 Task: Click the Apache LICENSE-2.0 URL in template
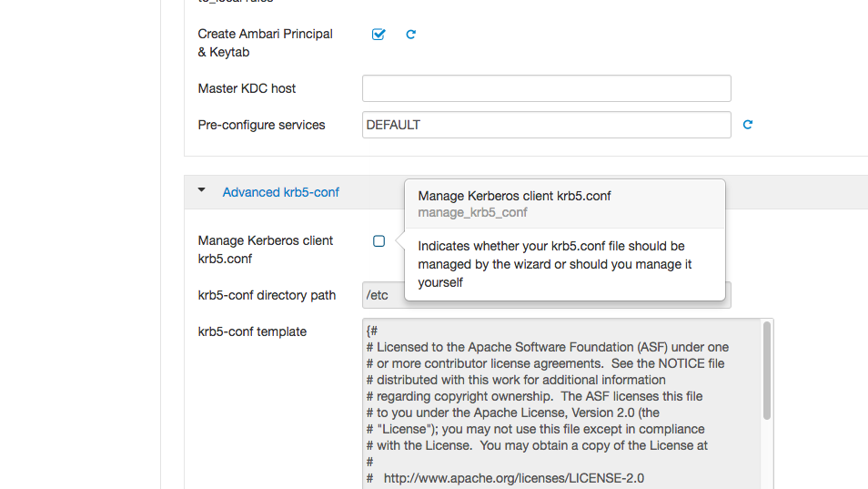point(513,478)
